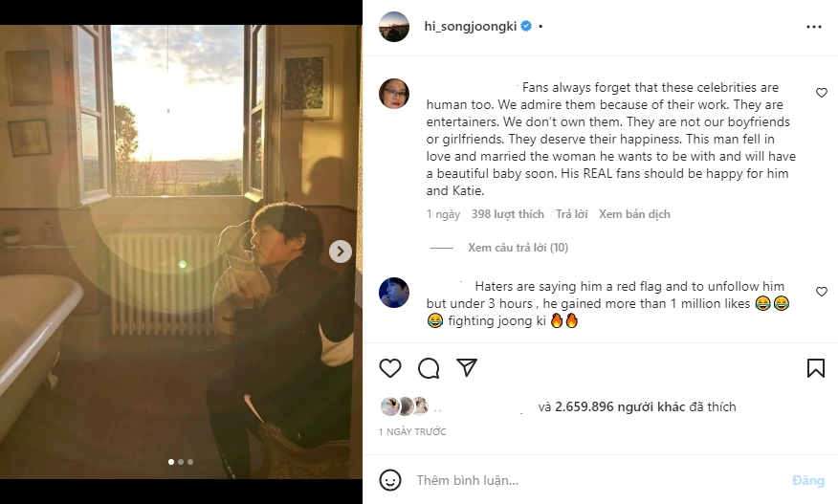Image resolution: width=838 pixels, height=504 pixels.
Task: Expand 'Xem câu trả lời (10)' replies
Action: click(x=518, y=248)
